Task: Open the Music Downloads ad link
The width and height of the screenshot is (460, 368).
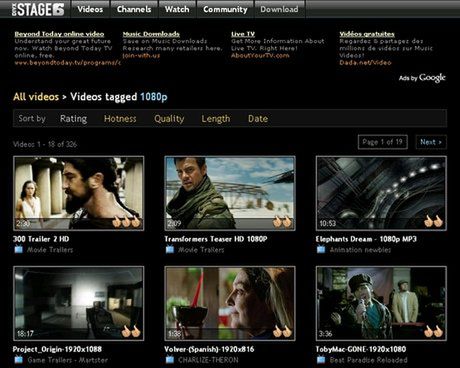Action: pyautogui.click(x=151, y=34)
